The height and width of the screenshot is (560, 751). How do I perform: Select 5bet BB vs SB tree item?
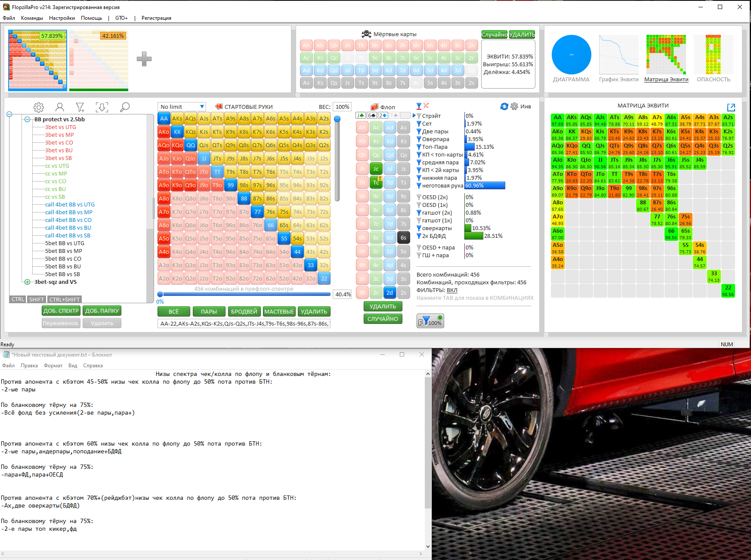point(62,274)
